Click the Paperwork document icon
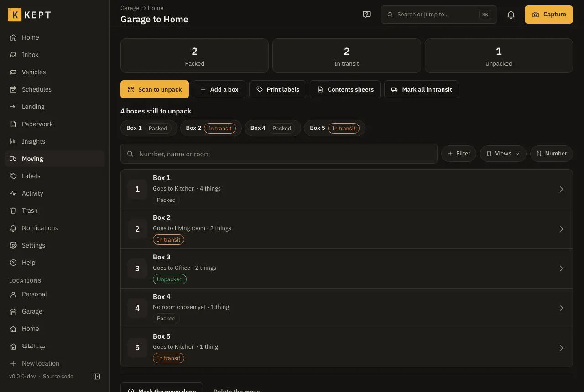 click(13, 124)
